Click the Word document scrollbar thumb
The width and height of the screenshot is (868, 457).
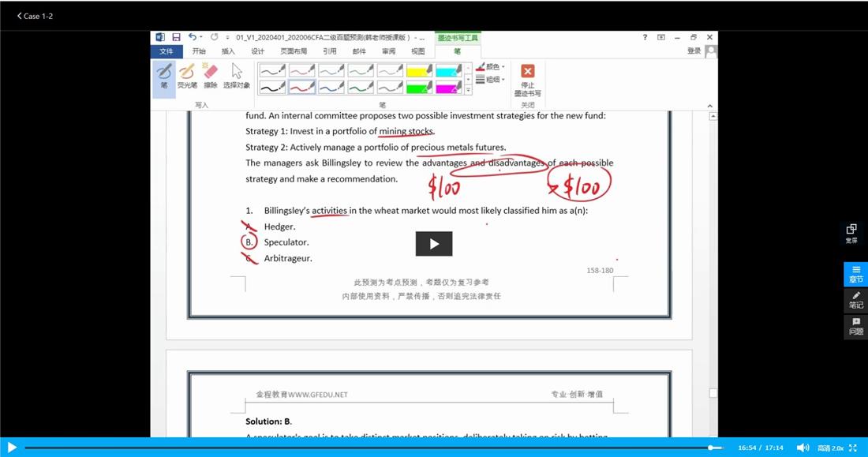(713, 393)
